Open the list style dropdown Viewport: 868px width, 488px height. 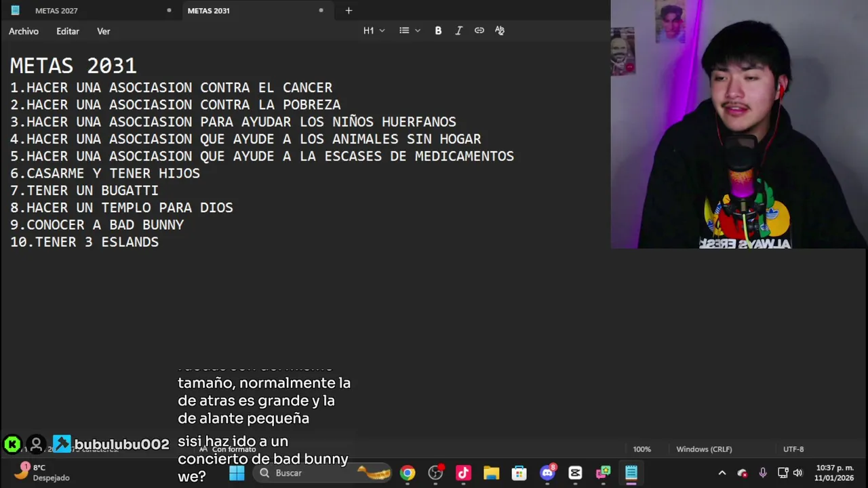click(x=410, y=30)
